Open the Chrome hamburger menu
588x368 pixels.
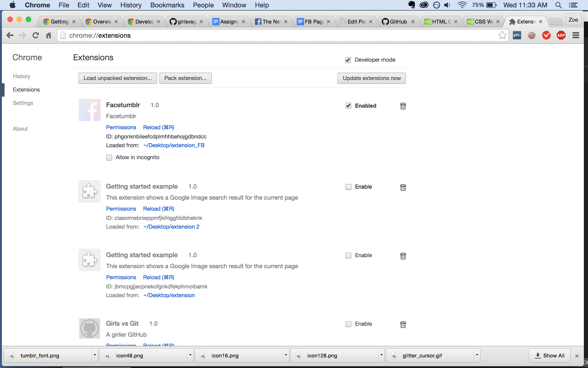point(576,35)
